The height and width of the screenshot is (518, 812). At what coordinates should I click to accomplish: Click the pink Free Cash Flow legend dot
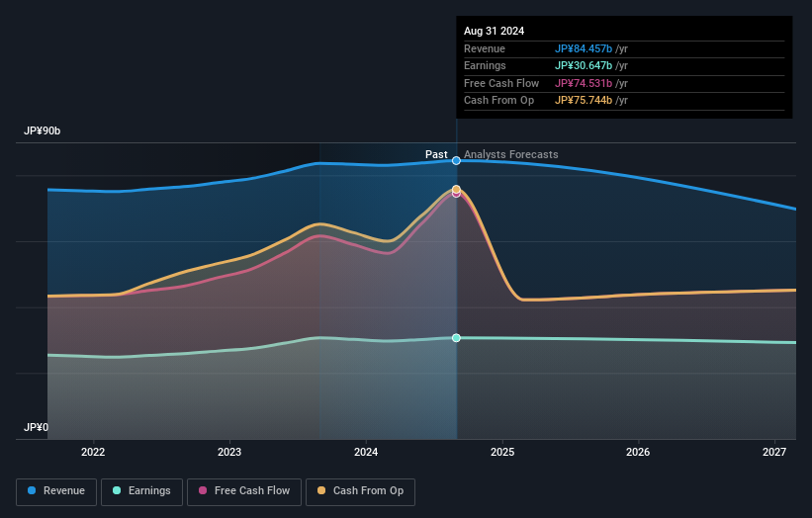pos(203,490)
